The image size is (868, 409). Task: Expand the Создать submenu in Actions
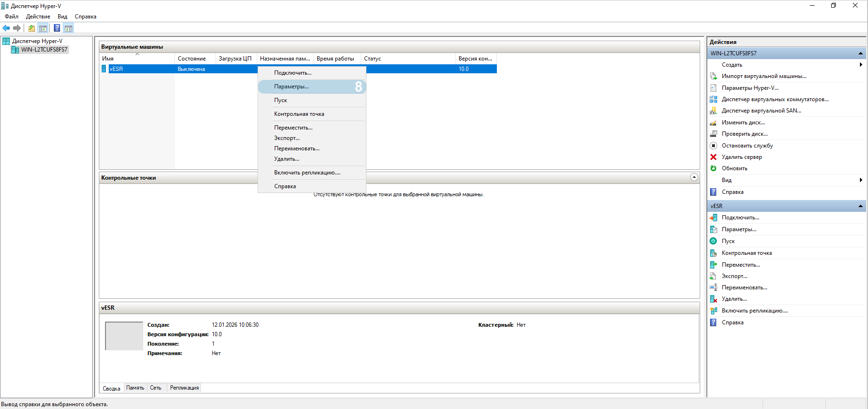click(x=861, y=65)
